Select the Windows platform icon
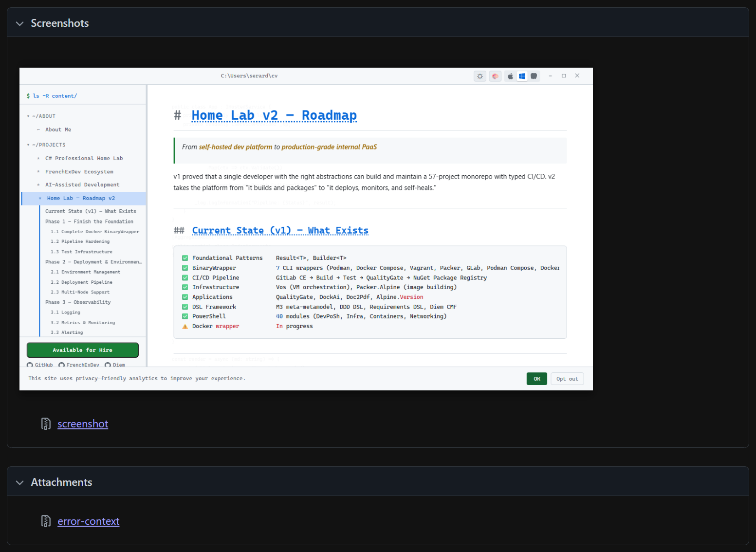 pyautogui.click(x=522, y=76)
